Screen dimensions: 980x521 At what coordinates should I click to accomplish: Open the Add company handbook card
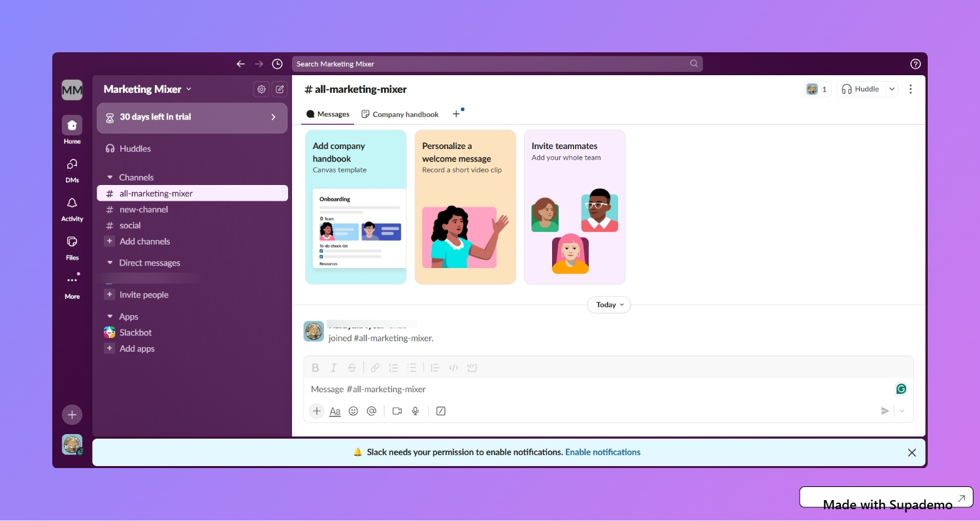tap(356, 207)
